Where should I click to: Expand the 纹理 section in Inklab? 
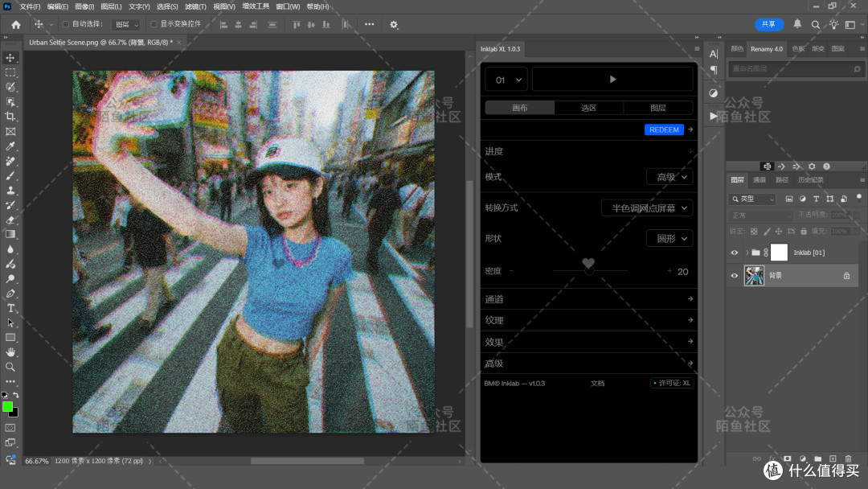pos(588,320)
